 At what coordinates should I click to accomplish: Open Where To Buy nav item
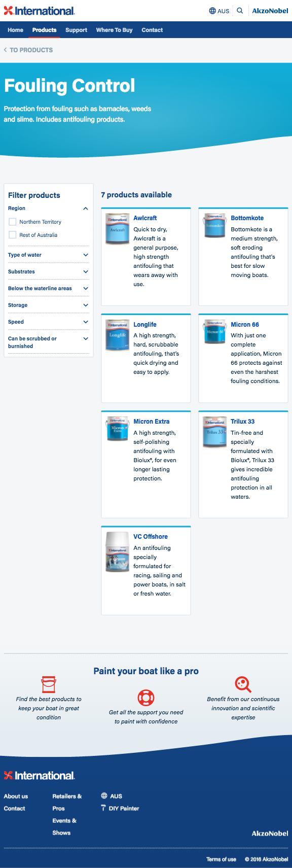114,30
